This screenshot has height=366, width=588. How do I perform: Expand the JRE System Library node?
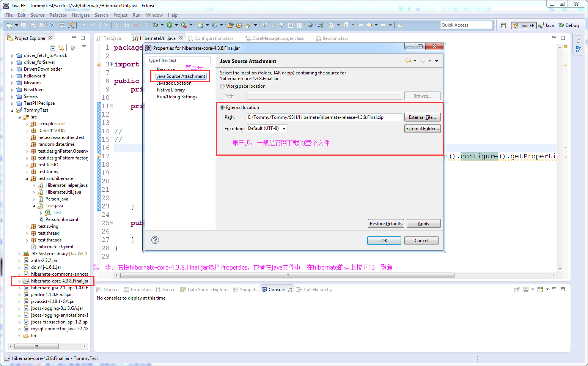click(x=19, y=254)
